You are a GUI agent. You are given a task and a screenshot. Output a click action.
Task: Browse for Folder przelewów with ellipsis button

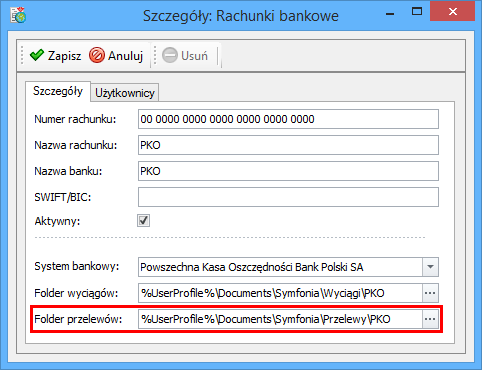click(x=430, y=319)
